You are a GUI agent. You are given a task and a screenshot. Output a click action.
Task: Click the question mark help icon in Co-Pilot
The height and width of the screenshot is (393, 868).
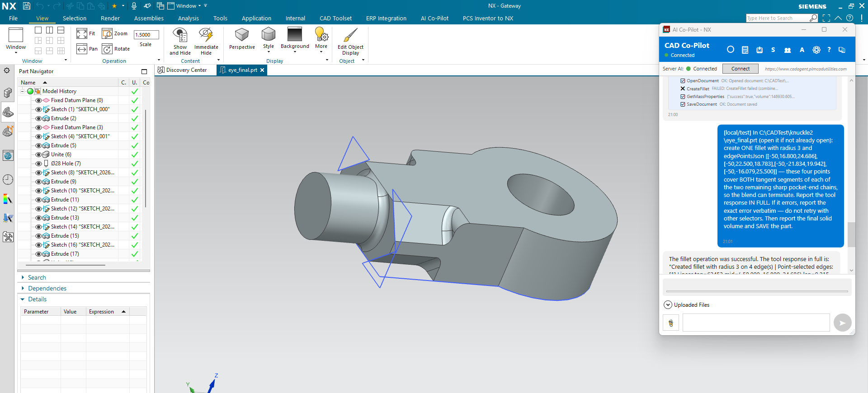829,50
